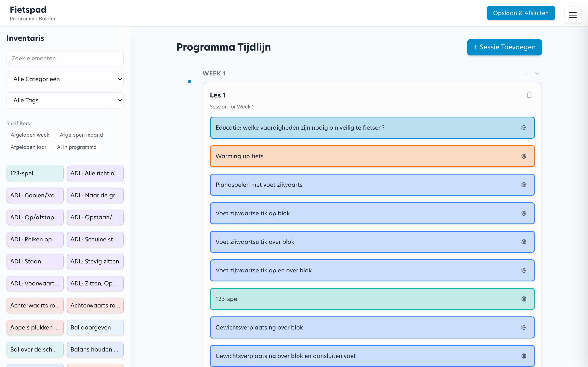Open settings for Voet zijwaartse tik over blok
This screenshot has width=588, height=367.
[x=524, y=242]
